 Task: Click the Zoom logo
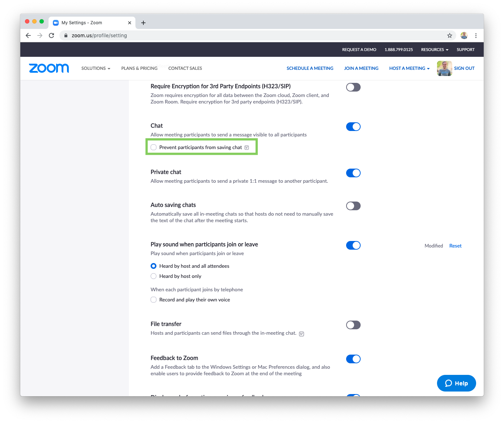pyautogui.click(x=49, y=68)
